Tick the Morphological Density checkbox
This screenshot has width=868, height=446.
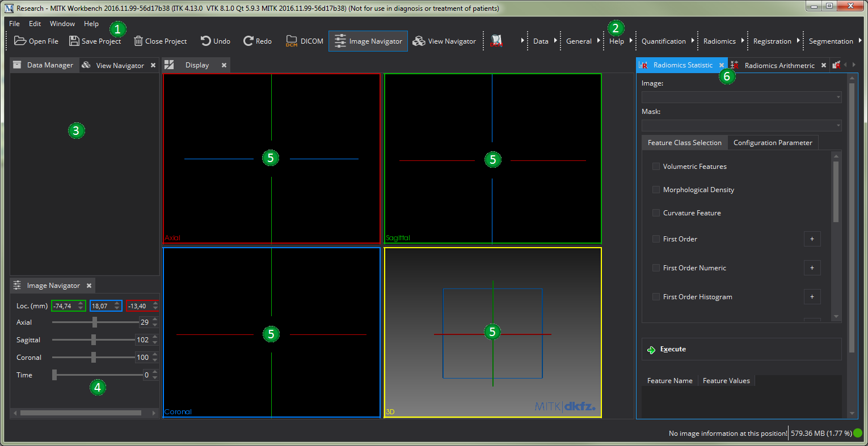656,190
